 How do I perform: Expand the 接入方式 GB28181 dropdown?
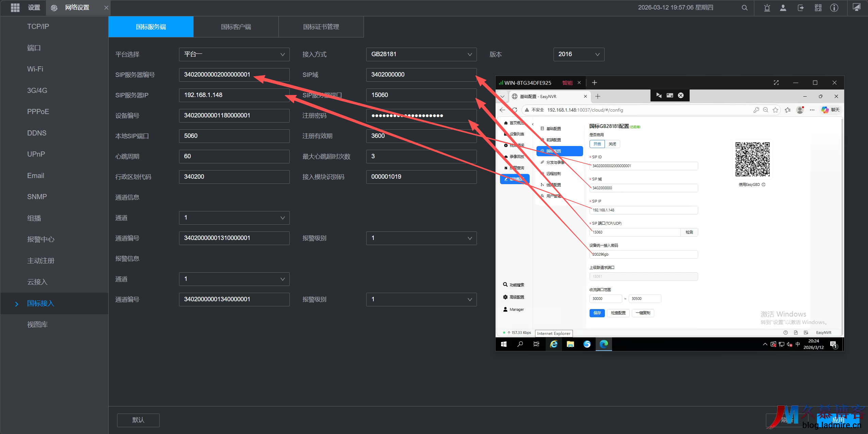pos(421,54)
